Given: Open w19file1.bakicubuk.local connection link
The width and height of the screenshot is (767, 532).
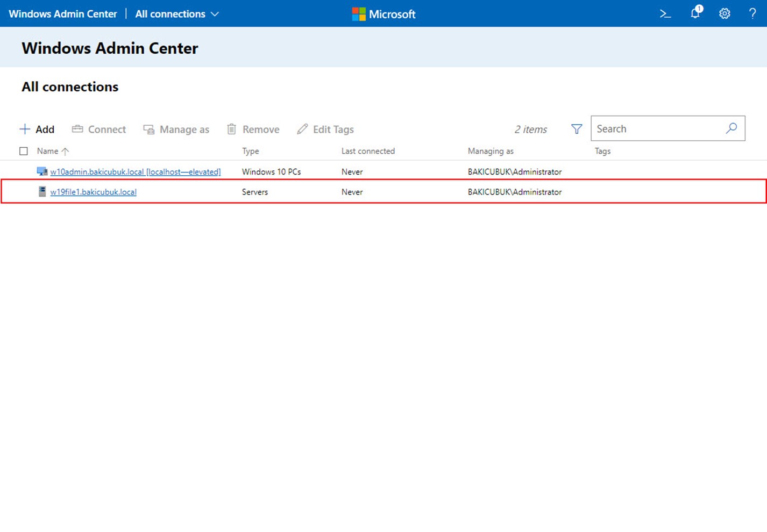Looking at the screenshot, I should tap(93, 192).
